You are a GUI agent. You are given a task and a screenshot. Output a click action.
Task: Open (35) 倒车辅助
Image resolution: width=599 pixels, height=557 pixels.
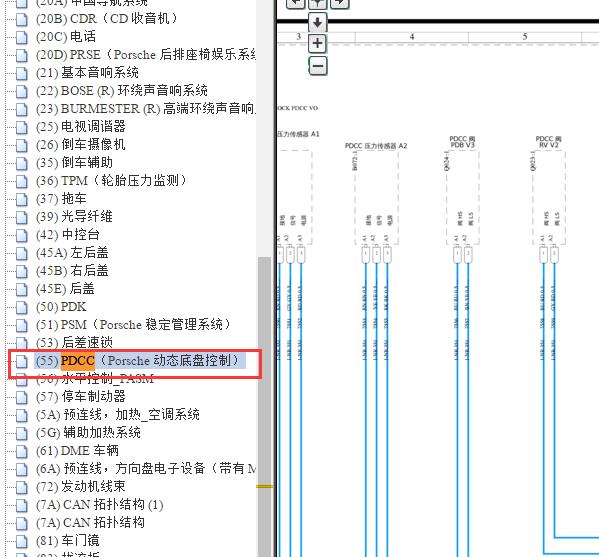(x=74, y=162)
